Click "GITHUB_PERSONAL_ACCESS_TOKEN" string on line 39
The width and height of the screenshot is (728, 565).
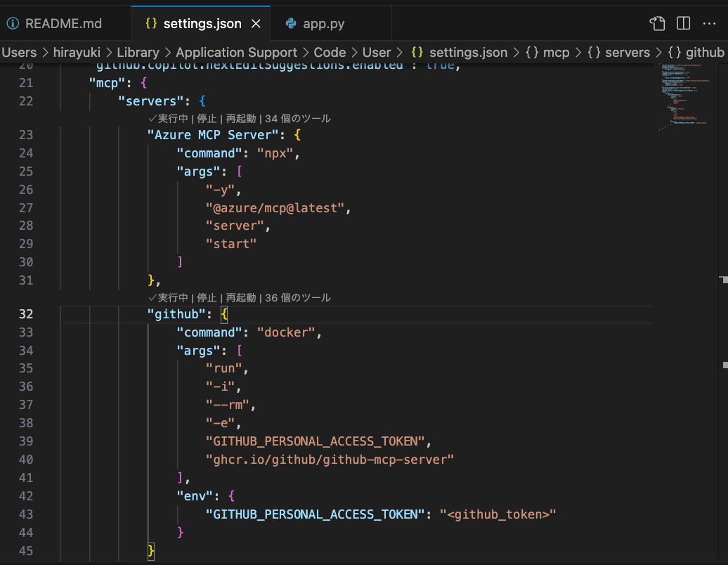[316, 441]
